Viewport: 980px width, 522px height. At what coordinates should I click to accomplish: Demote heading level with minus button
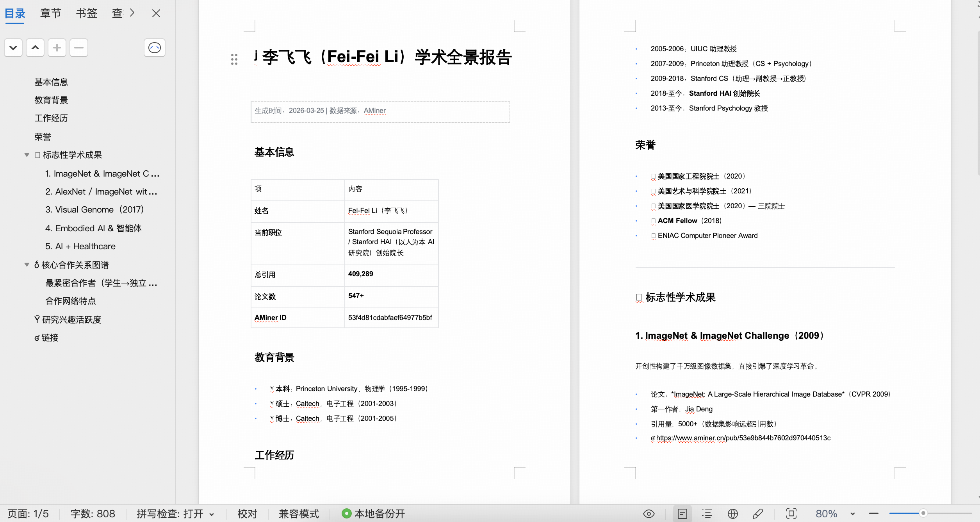[x=79, y=48]
